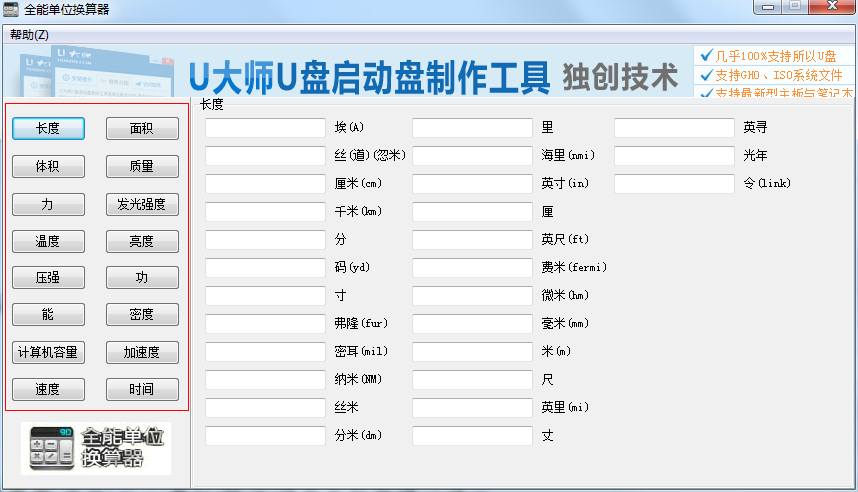
Task: Select the 英里(mi) input field
Action: (472, 408)
